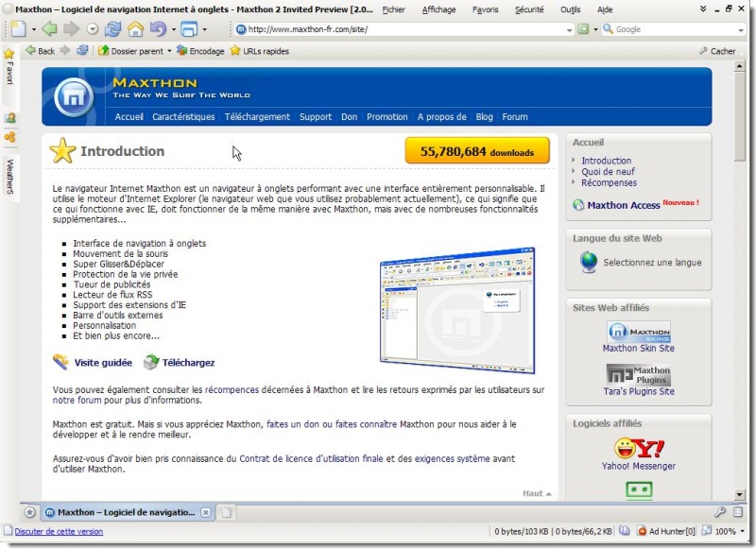
Task: Open the Maxthon Skin Site logo
Action: (x=639, y=332)
